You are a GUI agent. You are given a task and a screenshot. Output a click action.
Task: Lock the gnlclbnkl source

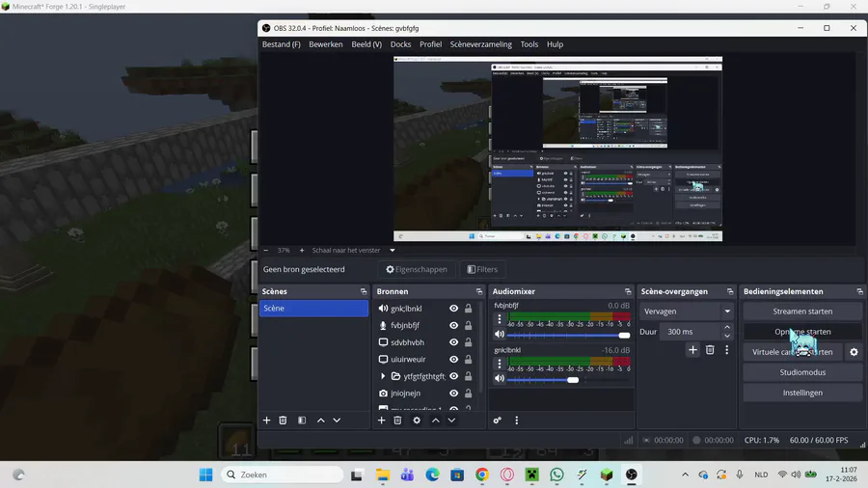(x=469, y=309)
